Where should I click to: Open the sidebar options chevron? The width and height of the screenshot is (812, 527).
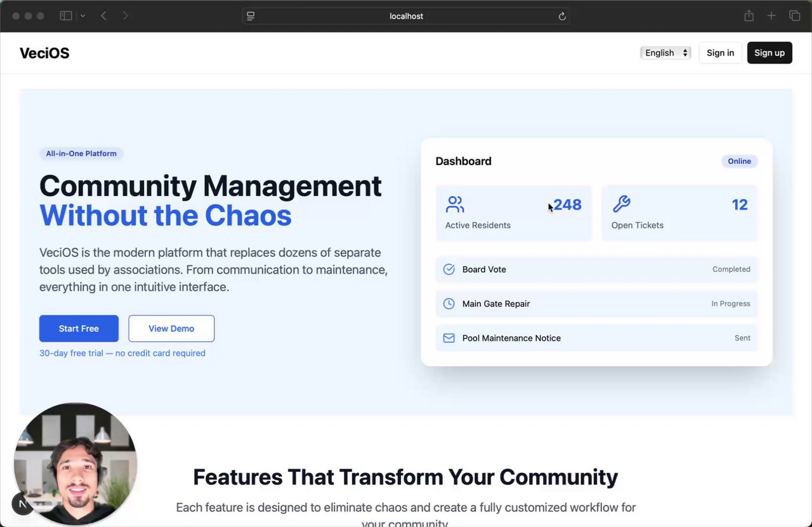pyautogui.click(x=82, y=16)
